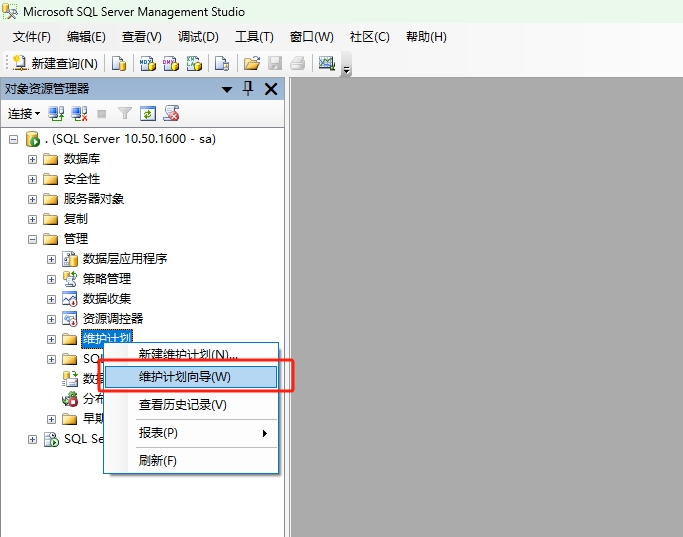
Task: Choose 查看历史记录(V) from context menu
Action: [191, 405]
